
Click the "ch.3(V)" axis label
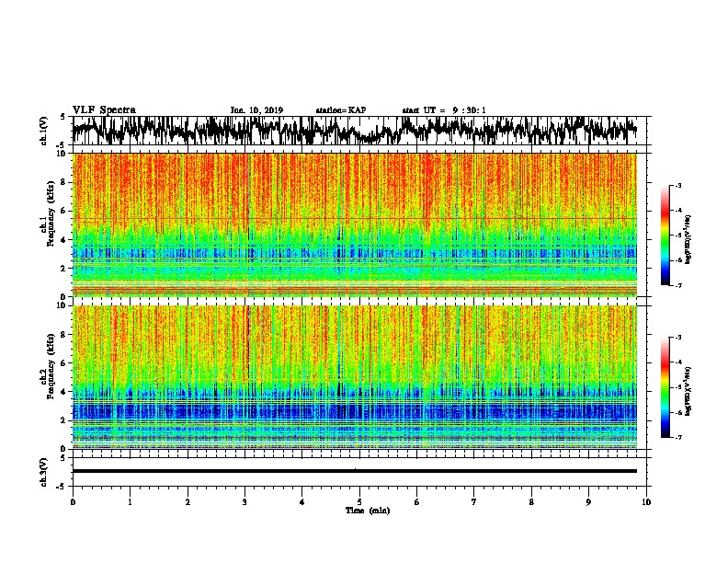[44, 473]
